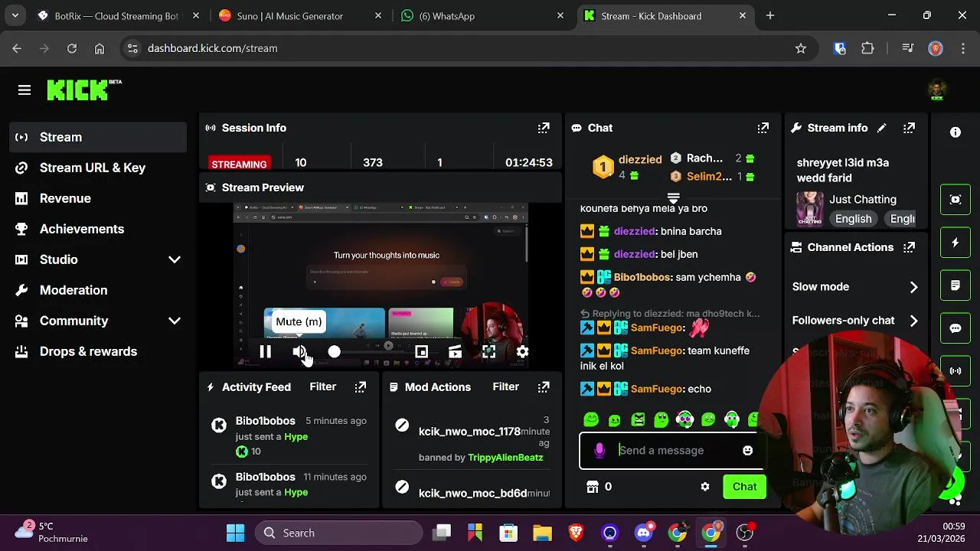Image resolution: width=980 pixels, height=551 pixels.
Task: Open mini player in stream preview
Action: click(421, 352)
